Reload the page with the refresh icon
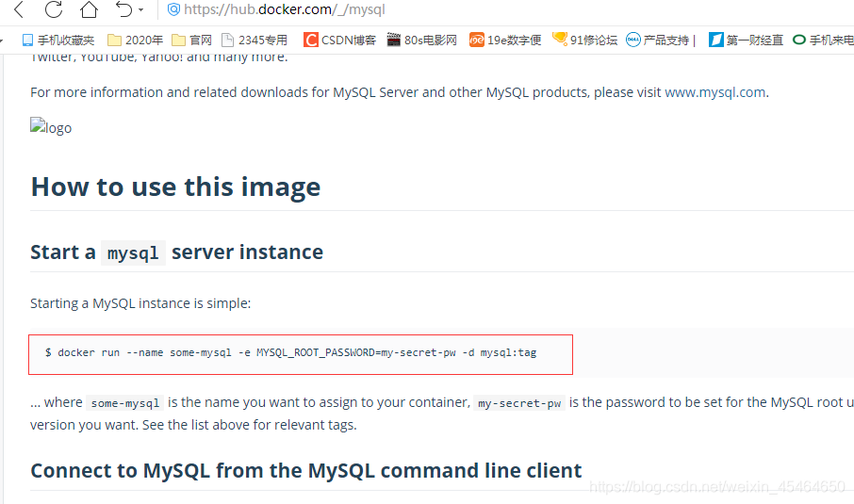The image size is (854, 504). pos(54,9)
